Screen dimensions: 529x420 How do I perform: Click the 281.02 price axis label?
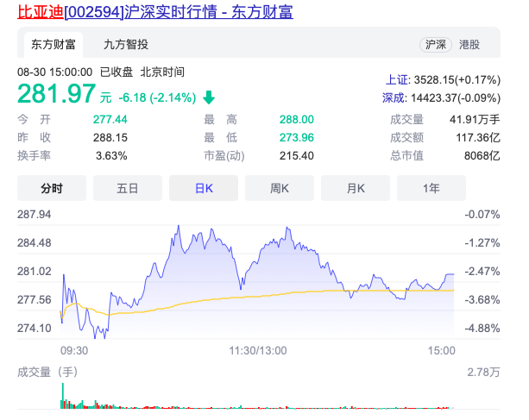click(x=34, y=272)
